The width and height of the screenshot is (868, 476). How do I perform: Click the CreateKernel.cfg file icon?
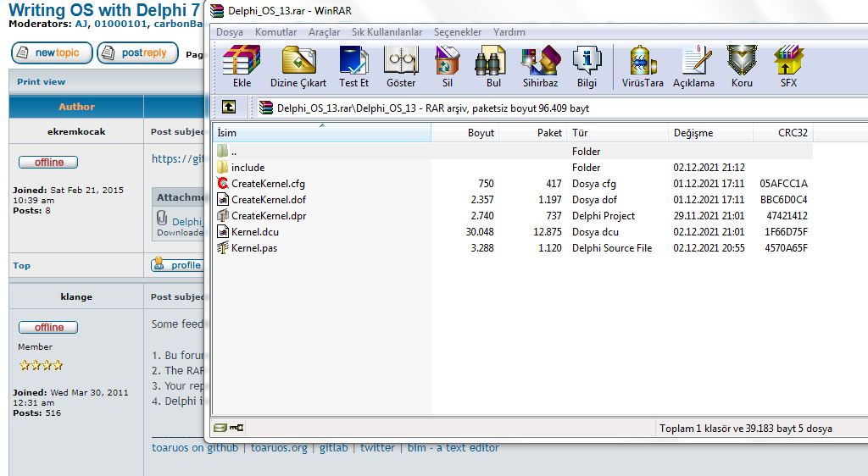[x=223, y=183]
